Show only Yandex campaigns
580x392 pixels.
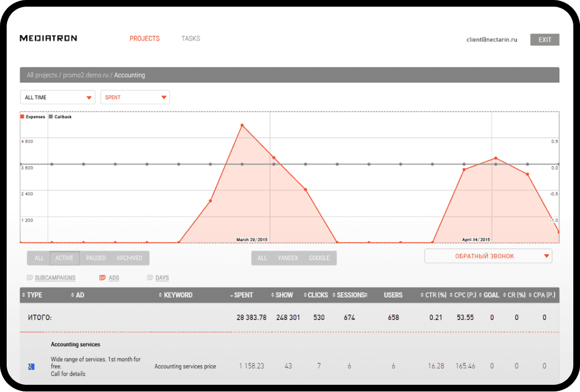(x=288, y=258)
